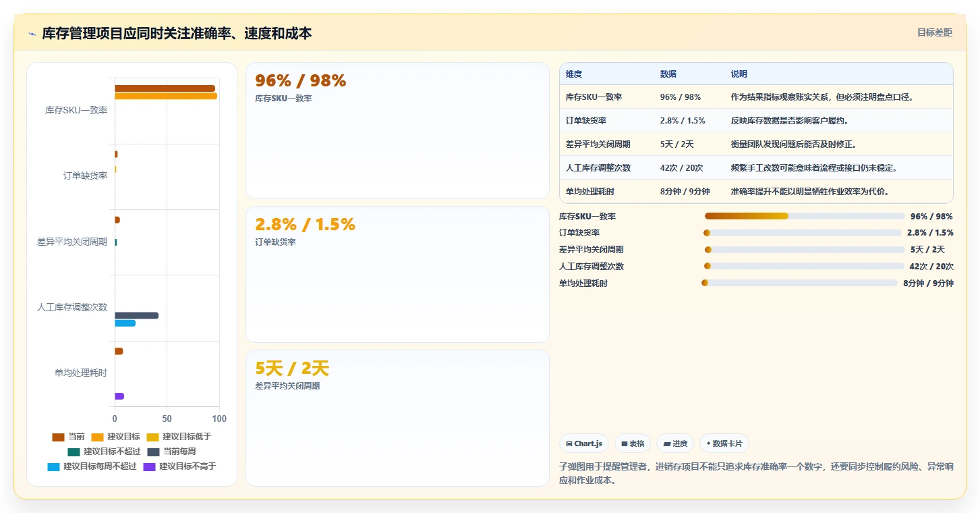The image size is (980, 513).
Task: Toggle the 当前每周 legend dataset
Action: pos(171,452)
